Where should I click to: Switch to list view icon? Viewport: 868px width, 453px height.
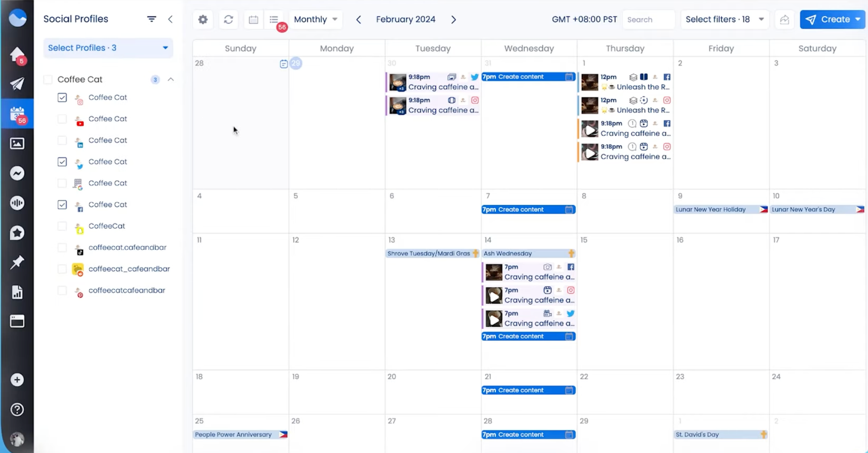[274, 20]
